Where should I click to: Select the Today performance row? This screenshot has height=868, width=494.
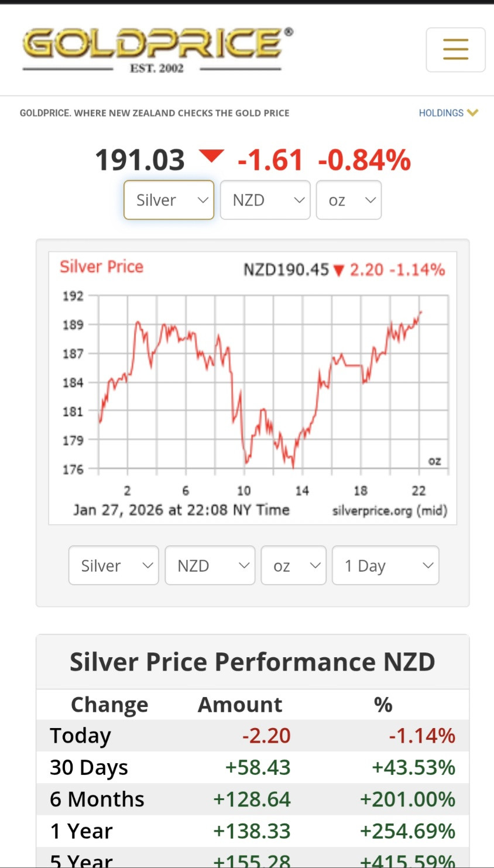[253, 736]
